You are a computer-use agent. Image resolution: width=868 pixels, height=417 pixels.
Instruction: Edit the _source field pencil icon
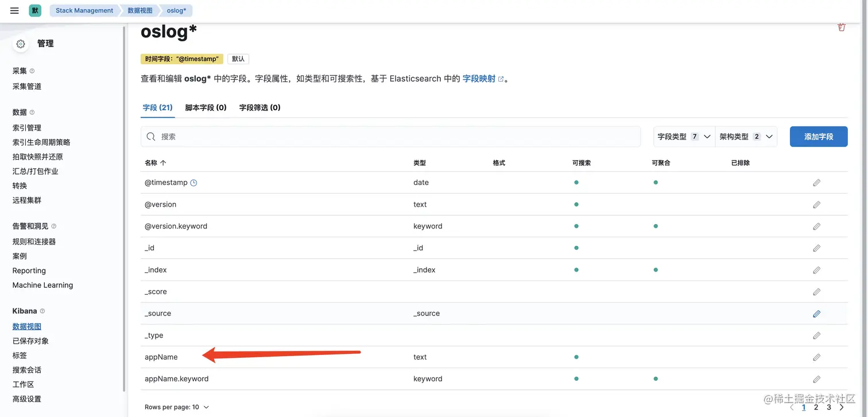(816, 314)
